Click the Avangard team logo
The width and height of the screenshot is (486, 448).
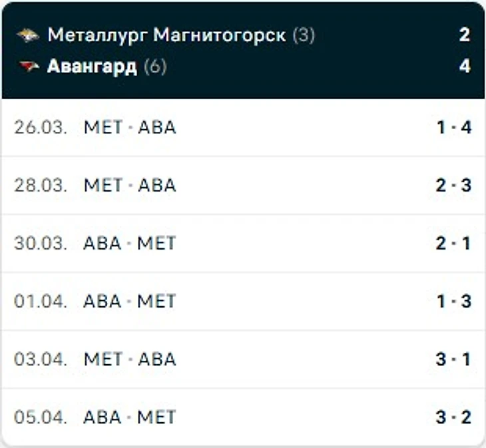point(29,67)
